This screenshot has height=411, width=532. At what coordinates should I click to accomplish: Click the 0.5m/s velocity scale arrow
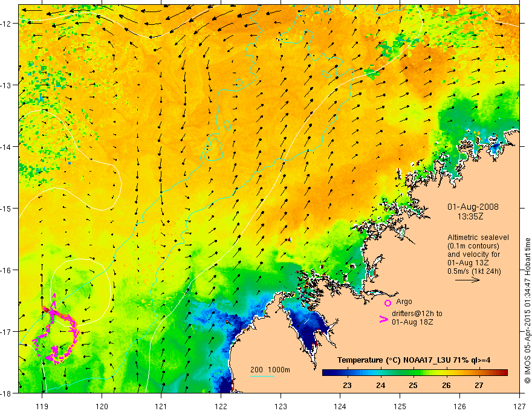click(x=467, y=280)
